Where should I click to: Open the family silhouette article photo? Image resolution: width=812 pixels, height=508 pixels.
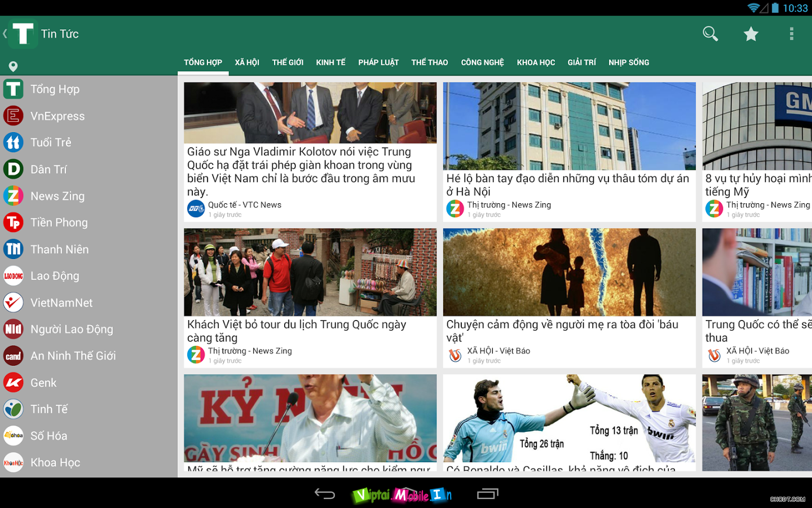pos(570,272)
